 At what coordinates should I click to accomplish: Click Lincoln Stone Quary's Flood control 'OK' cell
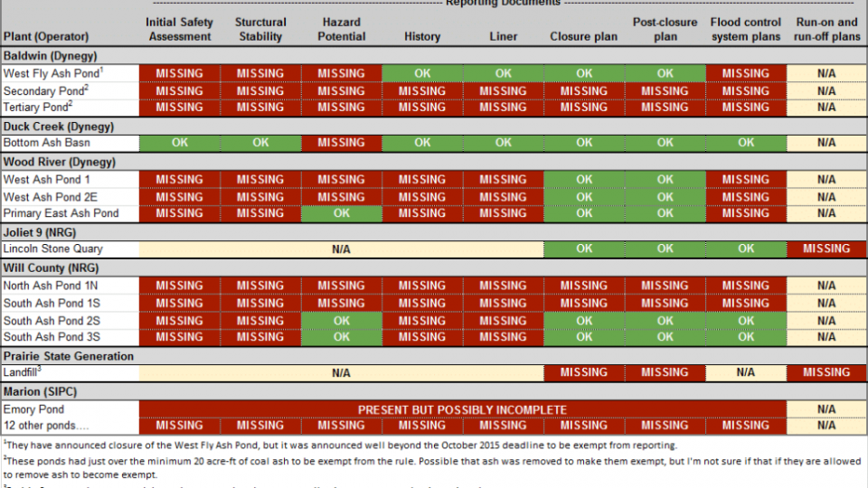point(746,249)
